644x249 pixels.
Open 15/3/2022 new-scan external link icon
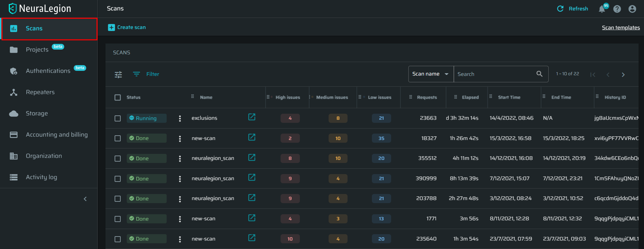click(x=252, y=137)
